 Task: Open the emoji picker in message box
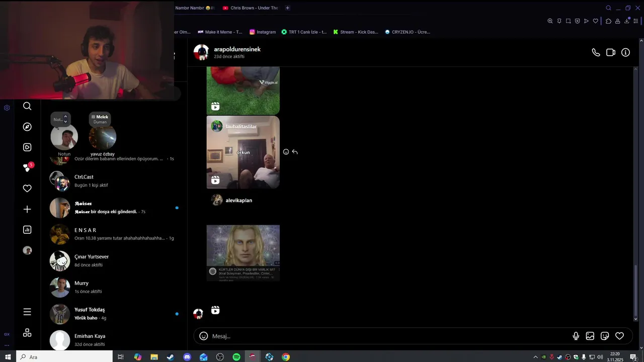[x=203, y=336]
